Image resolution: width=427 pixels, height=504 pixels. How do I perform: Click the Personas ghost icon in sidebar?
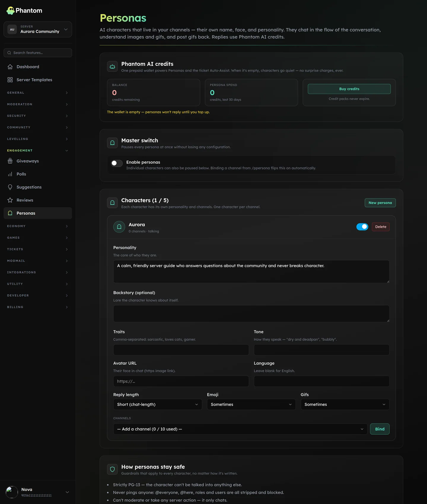pos(10,213)
